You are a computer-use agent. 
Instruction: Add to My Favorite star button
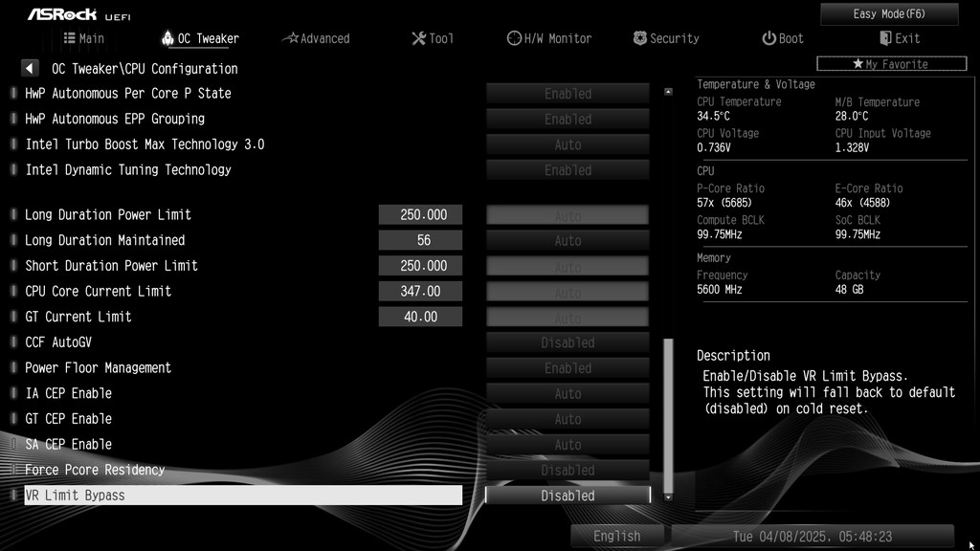tap(892, 64)
